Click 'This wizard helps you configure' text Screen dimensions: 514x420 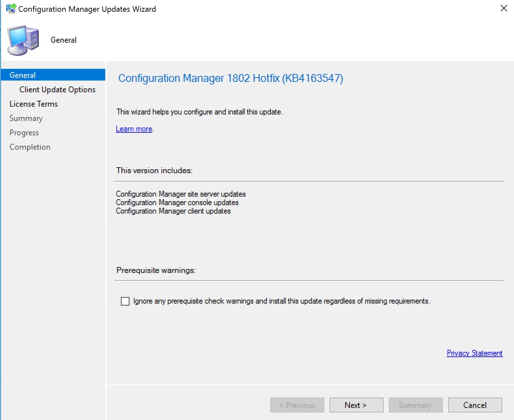pos(200,112)
